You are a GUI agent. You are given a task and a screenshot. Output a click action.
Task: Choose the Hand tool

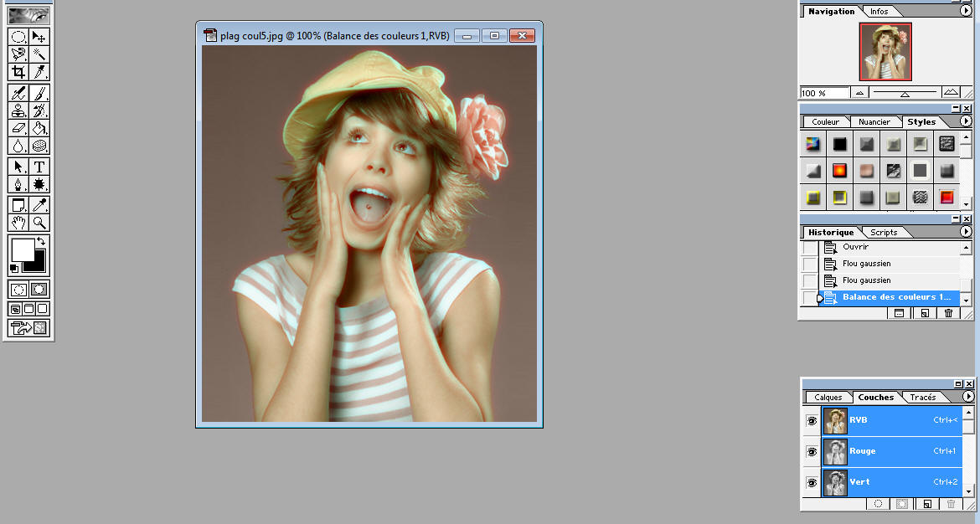pos(18,223)
